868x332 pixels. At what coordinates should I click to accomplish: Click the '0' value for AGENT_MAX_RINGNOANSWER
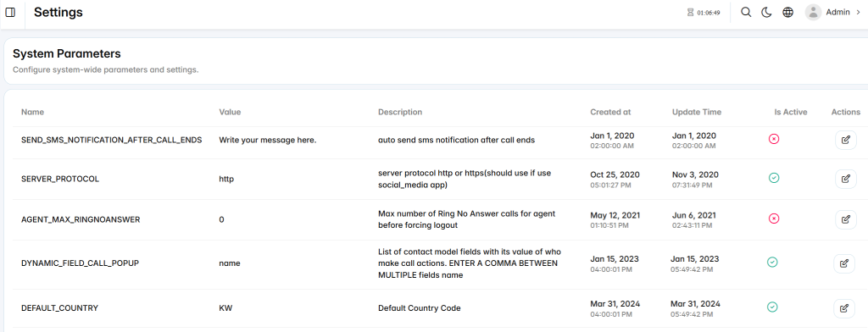tap(221, 219)
